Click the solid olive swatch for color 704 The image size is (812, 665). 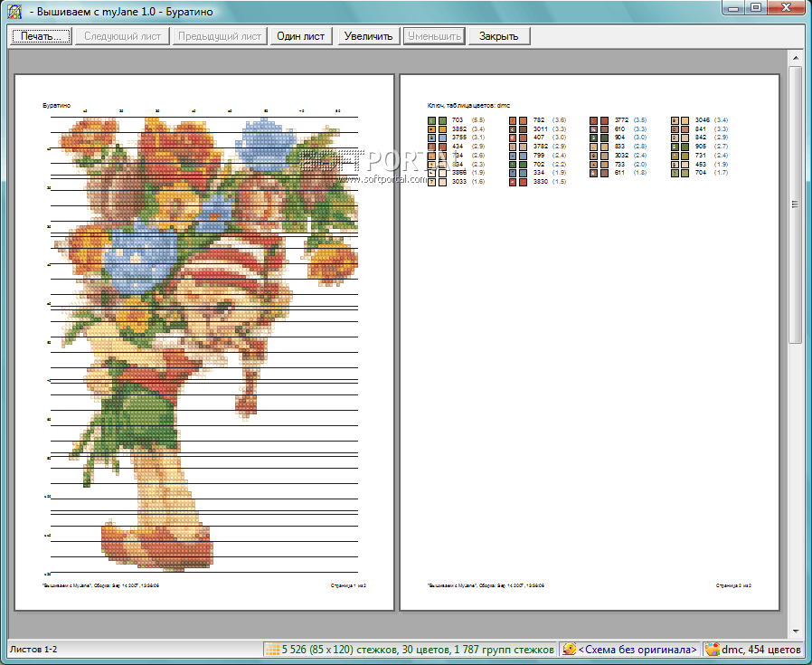tap(685, 173)
